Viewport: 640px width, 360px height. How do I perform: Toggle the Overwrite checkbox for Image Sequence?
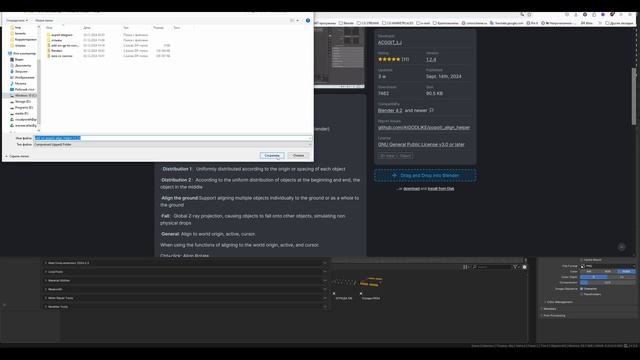(x=582, y=289)
